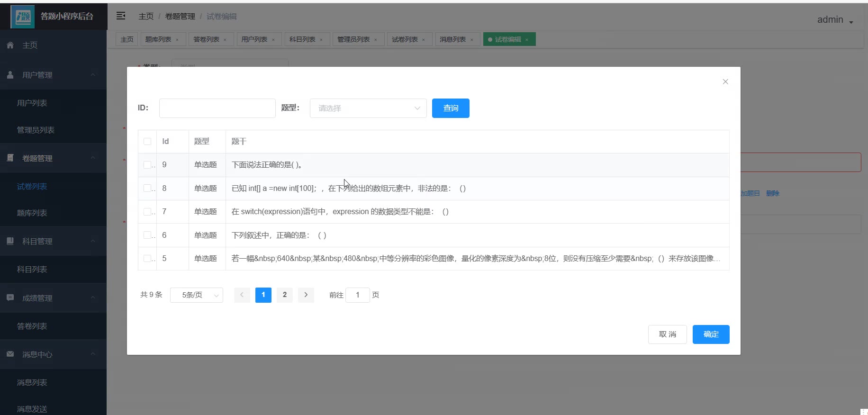Click the previous page arrow
This screenshot has height=415, width=868.
pyautogui.click(x=242, y=295)
